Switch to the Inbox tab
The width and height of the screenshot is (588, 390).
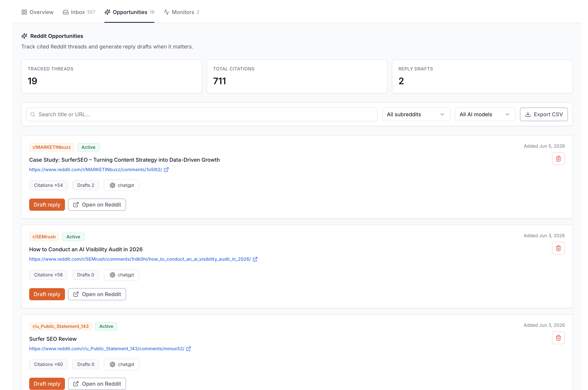79,12
